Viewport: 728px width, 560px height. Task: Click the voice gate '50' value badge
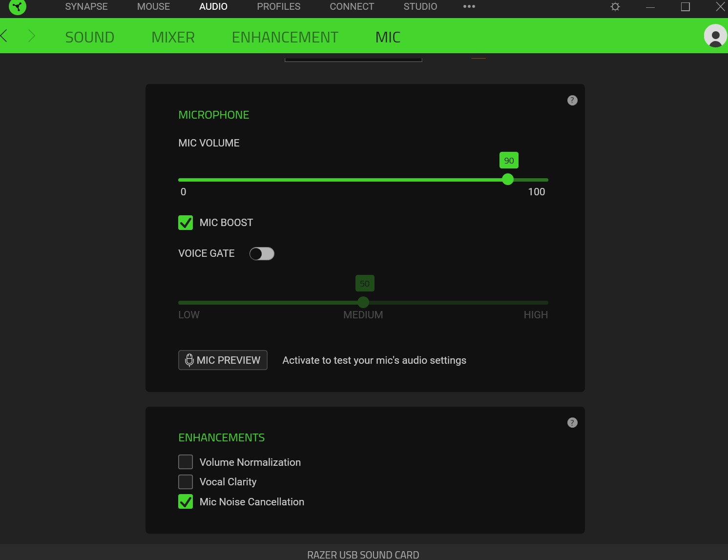click(x=365, y=283)
